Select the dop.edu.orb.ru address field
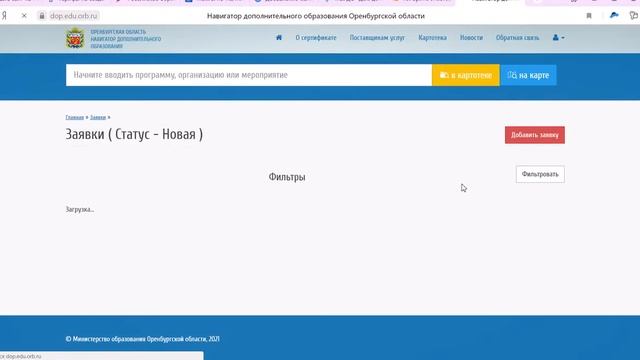Viewport: 640px width, 360px height. (x=73, y=16)
